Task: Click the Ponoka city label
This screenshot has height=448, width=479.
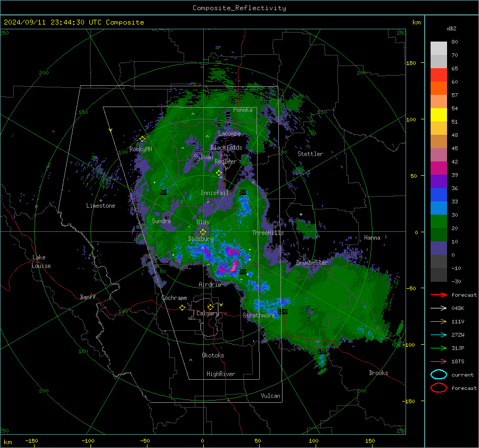Action: click(243, 110)
